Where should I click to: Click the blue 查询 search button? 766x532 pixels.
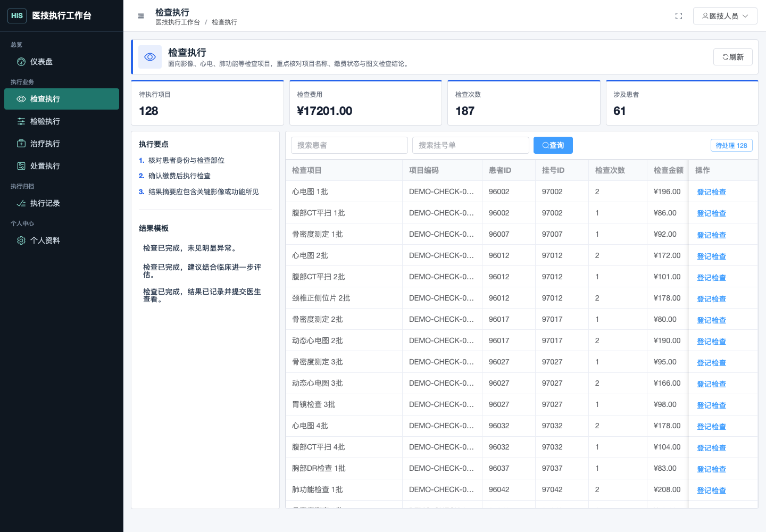tap(553, 145)
